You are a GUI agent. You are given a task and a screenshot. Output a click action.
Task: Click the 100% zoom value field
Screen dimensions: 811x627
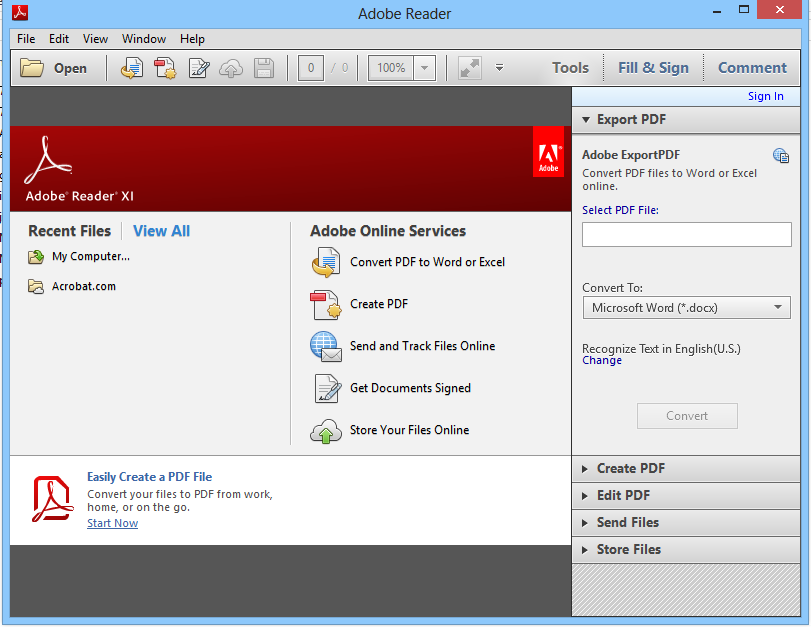(391, 68)
